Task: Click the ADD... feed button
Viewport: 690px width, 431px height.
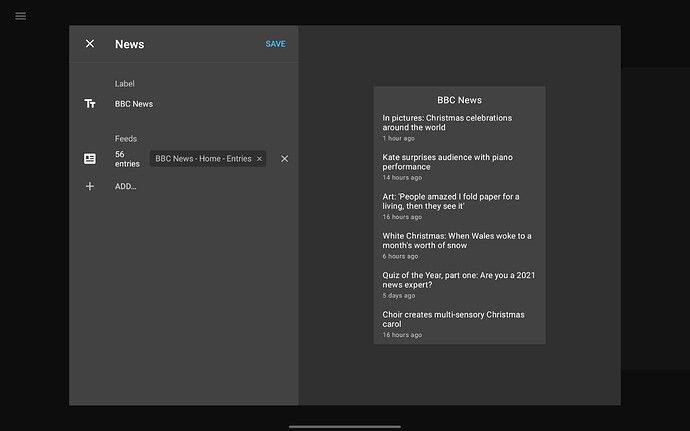Action: pyautogui.click(x=125, y=186)
